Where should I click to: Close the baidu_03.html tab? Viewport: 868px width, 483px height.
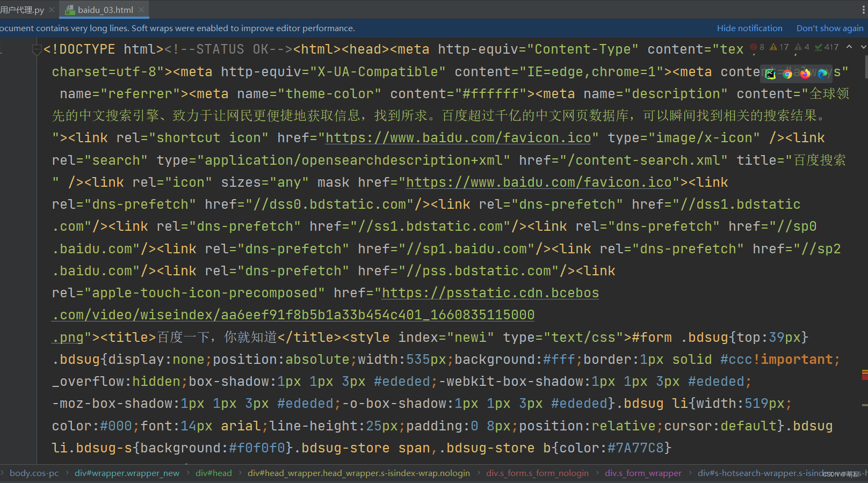pyautogui.click(x=141, y=10)
